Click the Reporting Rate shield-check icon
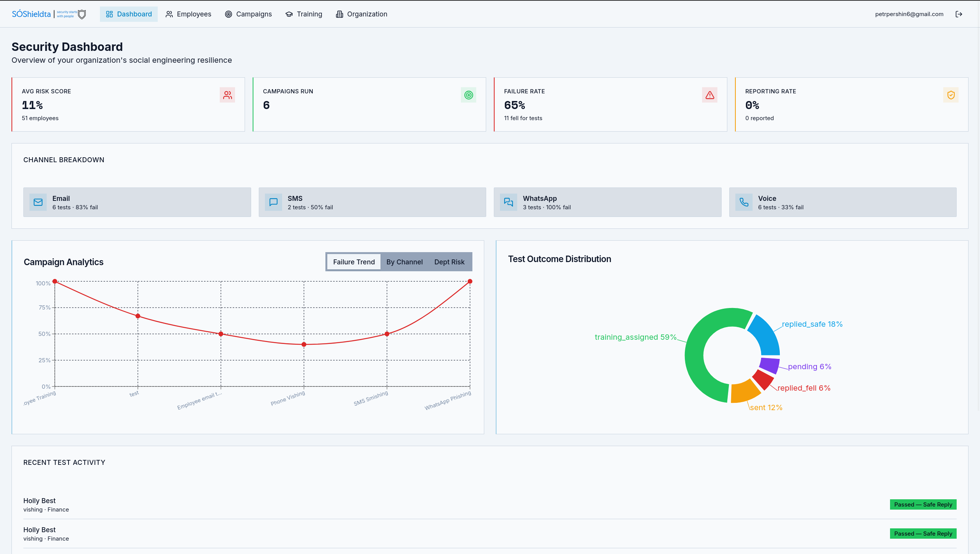Viewport: 980px width, 554px height. (x=951, y=95)
